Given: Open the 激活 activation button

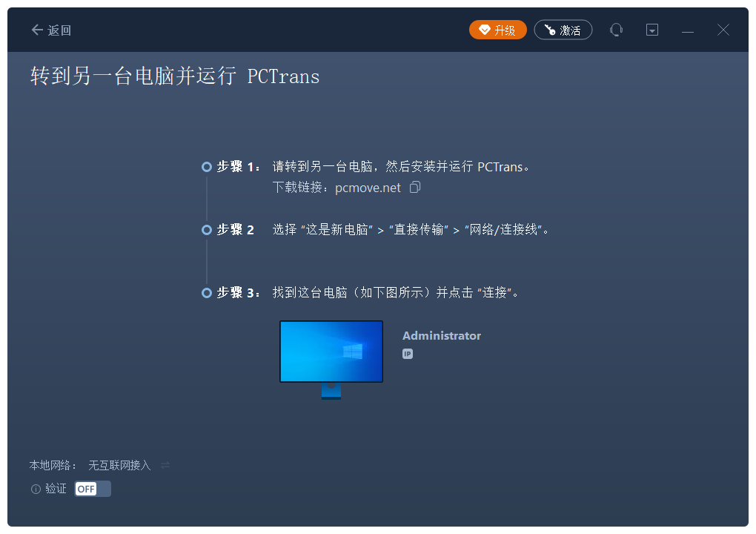Looking at the screenshot, I should click(x=563, y=30).
